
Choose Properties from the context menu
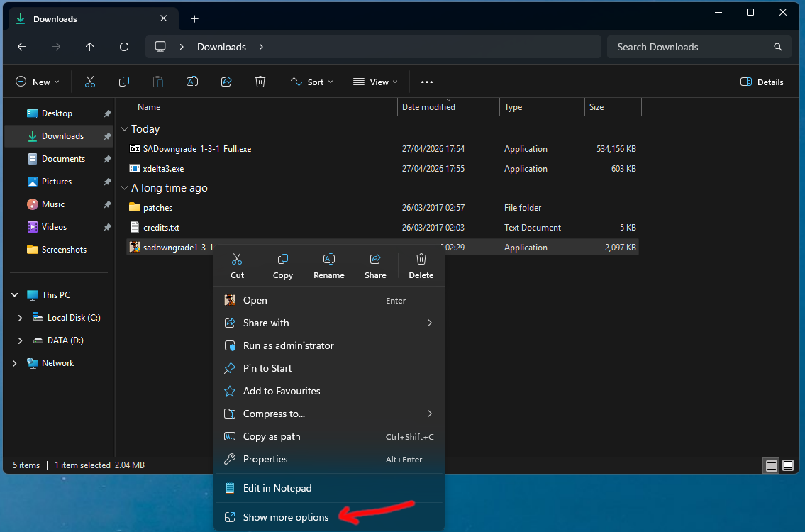click(329, 459)
